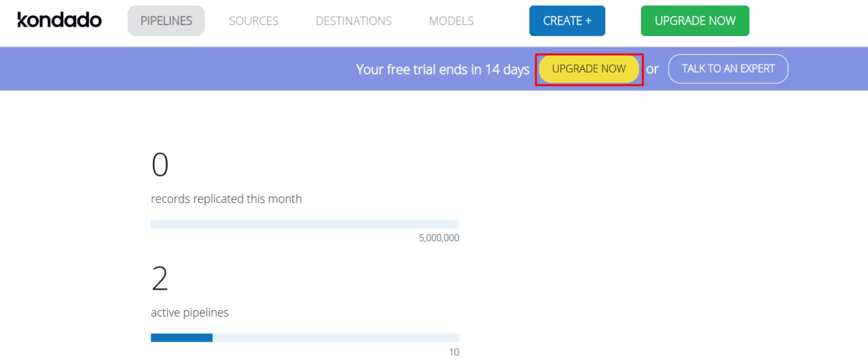Click the active pipelines progress bar
The height and width of the screenshot is (363, 868).
(x=305, y=338)
